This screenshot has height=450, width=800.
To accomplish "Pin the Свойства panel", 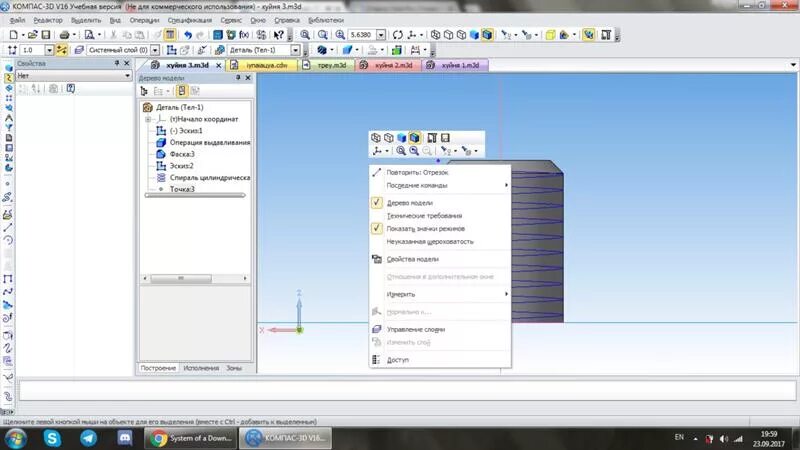I will click(x=117, y=63).
